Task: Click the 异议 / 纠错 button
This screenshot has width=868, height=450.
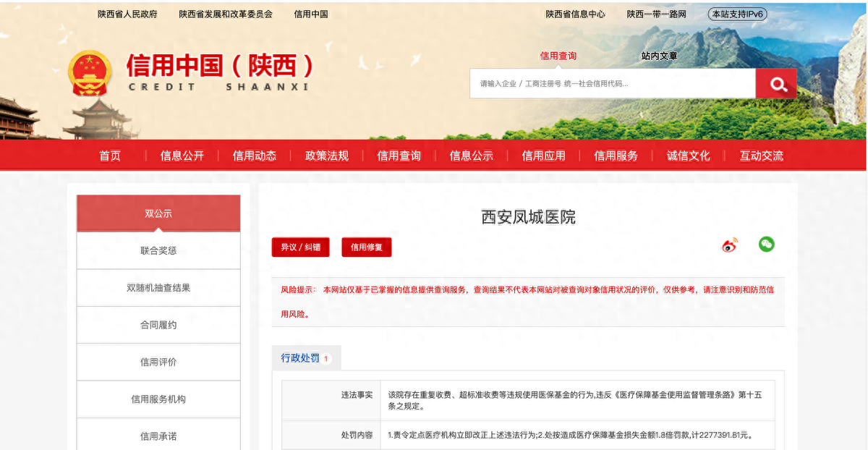Action: click(x=301, y=247)
